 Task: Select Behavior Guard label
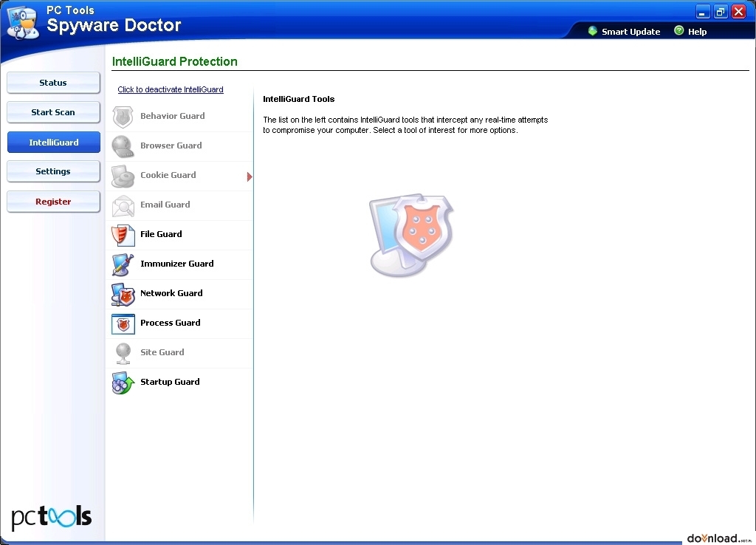(173, 116)
